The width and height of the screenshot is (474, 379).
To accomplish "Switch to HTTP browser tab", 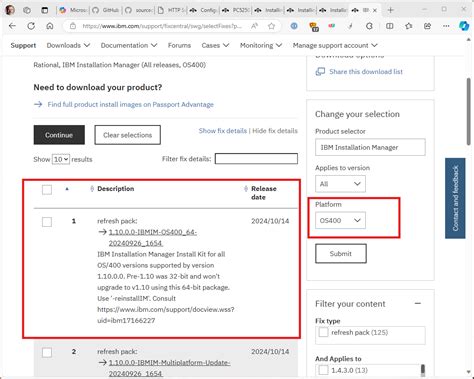I will [171, 10].
